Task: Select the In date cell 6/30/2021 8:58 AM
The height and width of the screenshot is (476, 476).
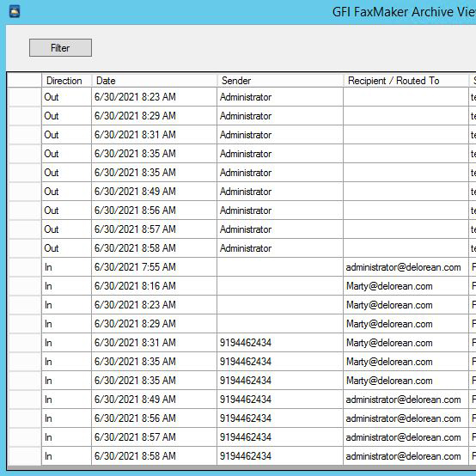Action: tap(154, 456)
